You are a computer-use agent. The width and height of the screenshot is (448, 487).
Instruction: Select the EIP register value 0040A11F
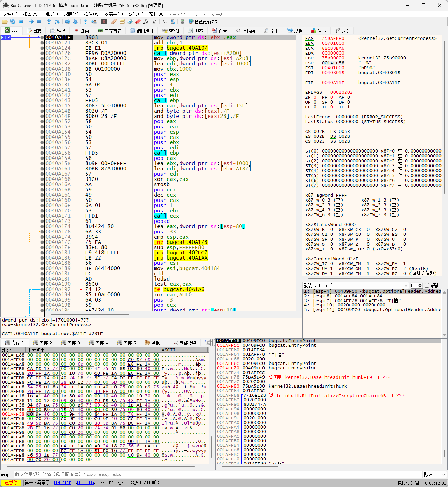(x=333, y=83)
